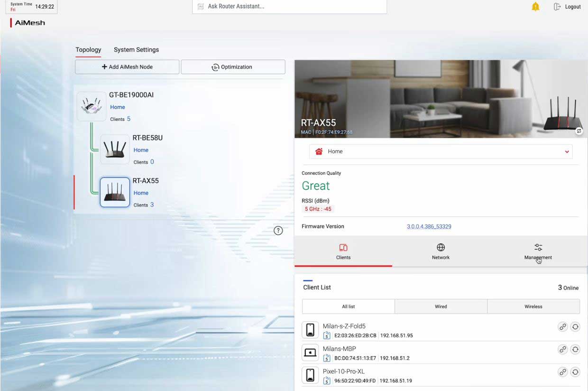The height and width of the screenshot is (391, 588).
Task: Click refresh icon for Milans-MBP
Action: [575, 349]
